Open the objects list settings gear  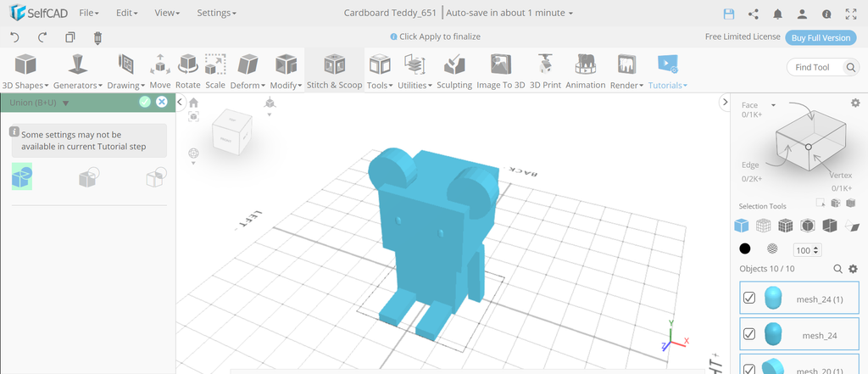[853, 269]
